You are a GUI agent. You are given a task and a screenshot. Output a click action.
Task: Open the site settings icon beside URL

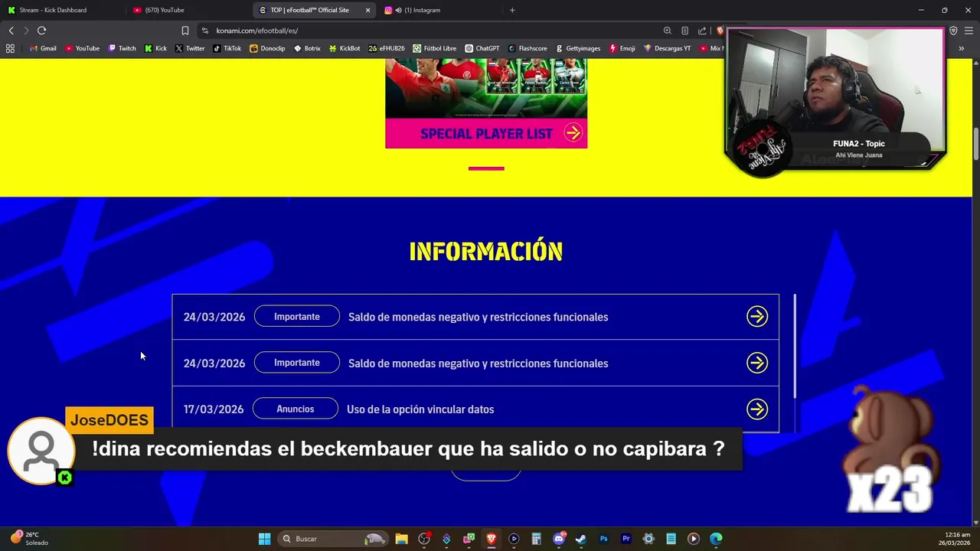(x=204, y=31)
